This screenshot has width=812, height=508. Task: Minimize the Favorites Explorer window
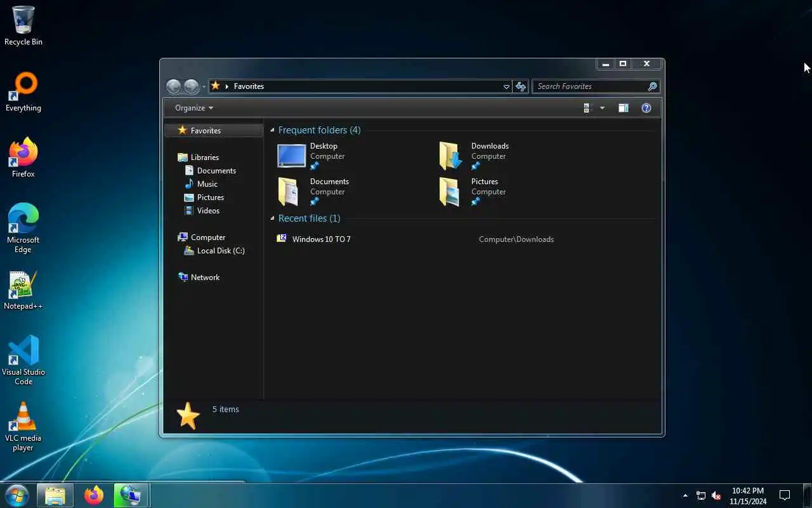point(606,63)
